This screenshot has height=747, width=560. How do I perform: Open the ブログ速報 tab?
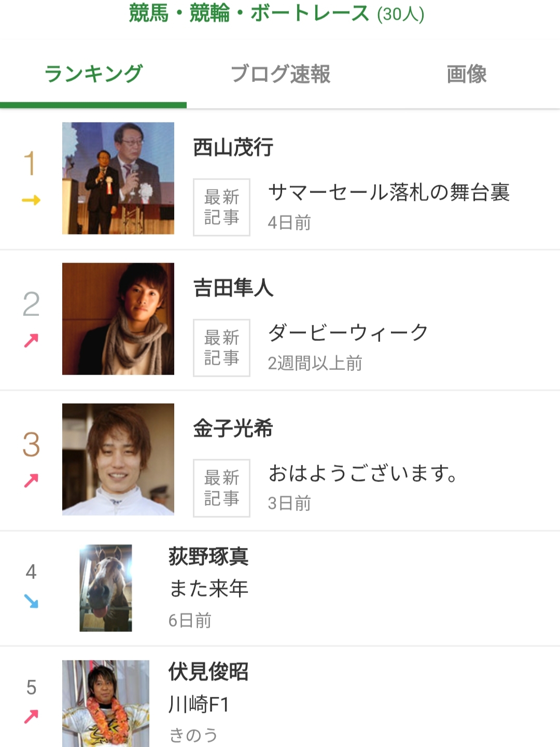tap(280, 74)
